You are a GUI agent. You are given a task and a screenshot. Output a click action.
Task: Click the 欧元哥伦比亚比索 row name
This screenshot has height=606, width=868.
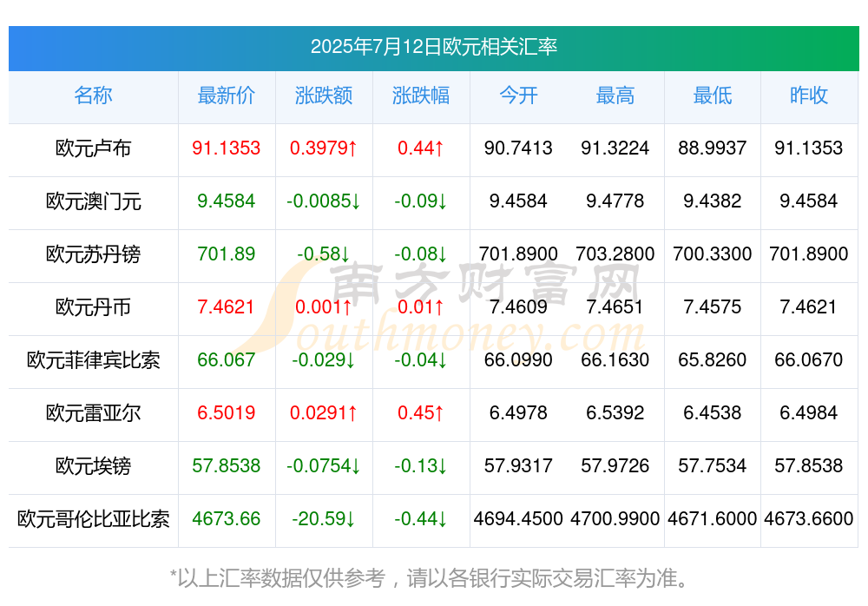[x=93, y=519]
